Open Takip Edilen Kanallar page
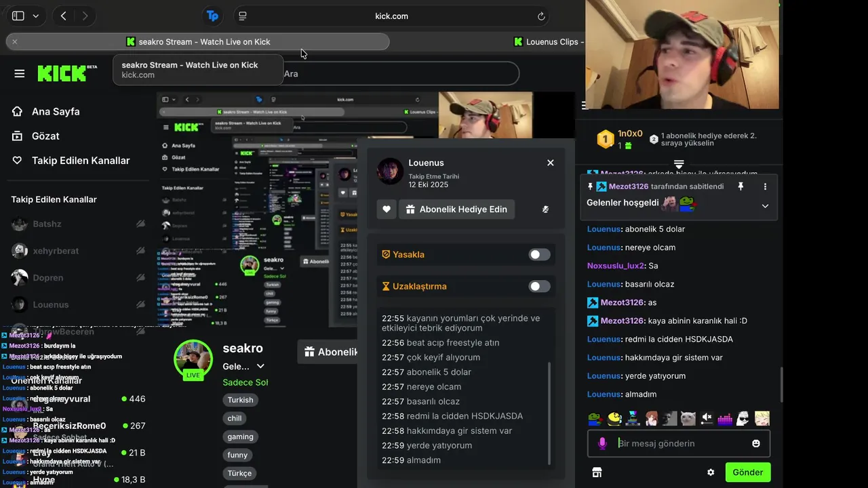The width and height of the screenshot is (868, 488). (71, 160)
